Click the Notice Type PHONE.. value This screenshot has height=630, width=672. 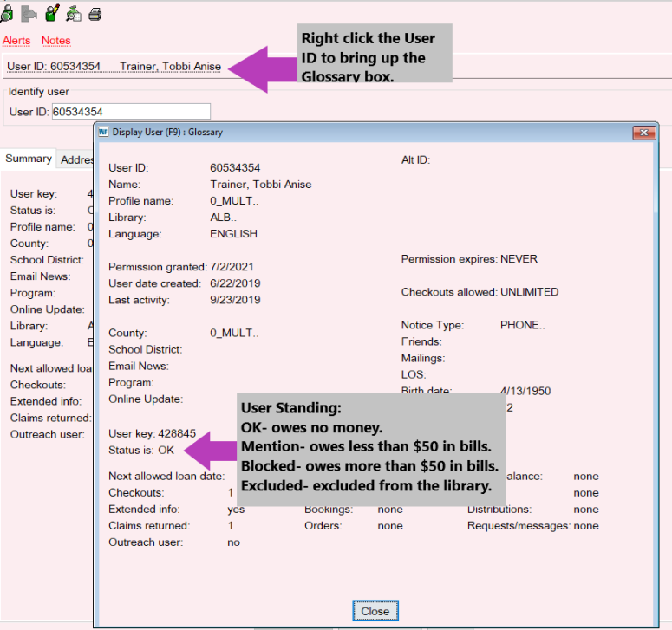pos(523,326)
